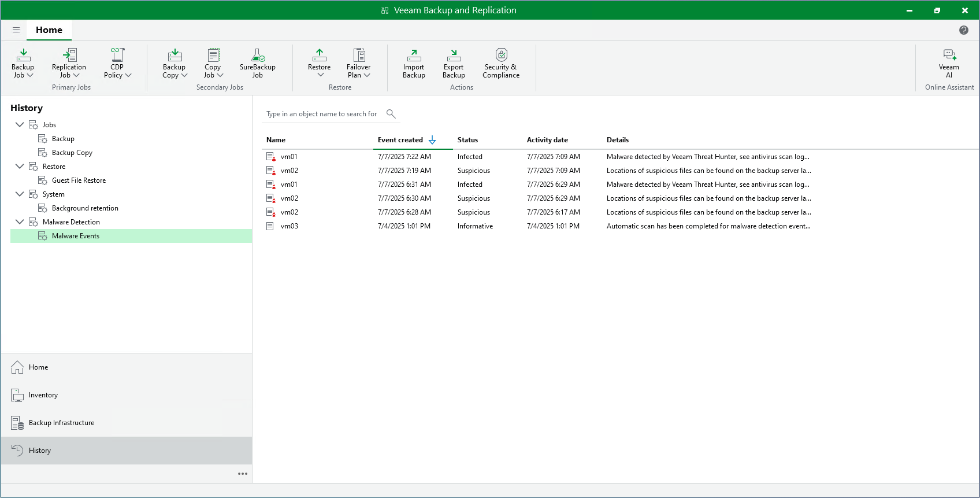Open the help question mark icon

963,30
